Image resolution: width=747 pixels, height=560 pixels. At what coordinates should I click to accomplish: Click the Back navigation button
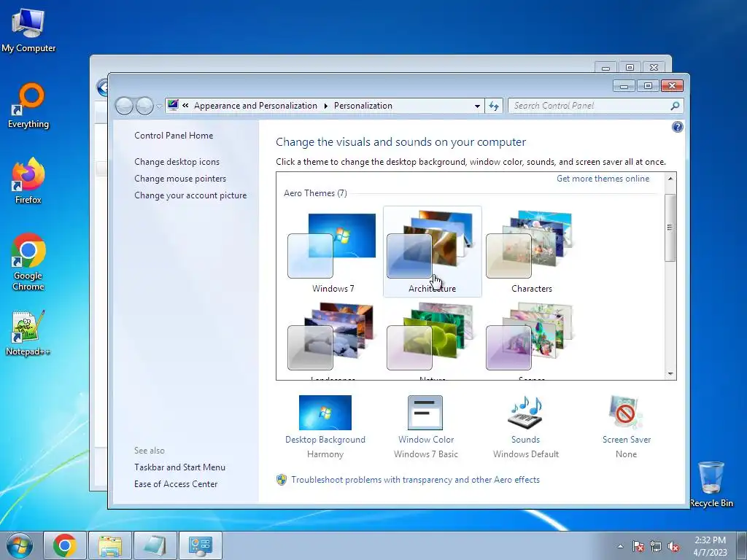pos(124,106)
